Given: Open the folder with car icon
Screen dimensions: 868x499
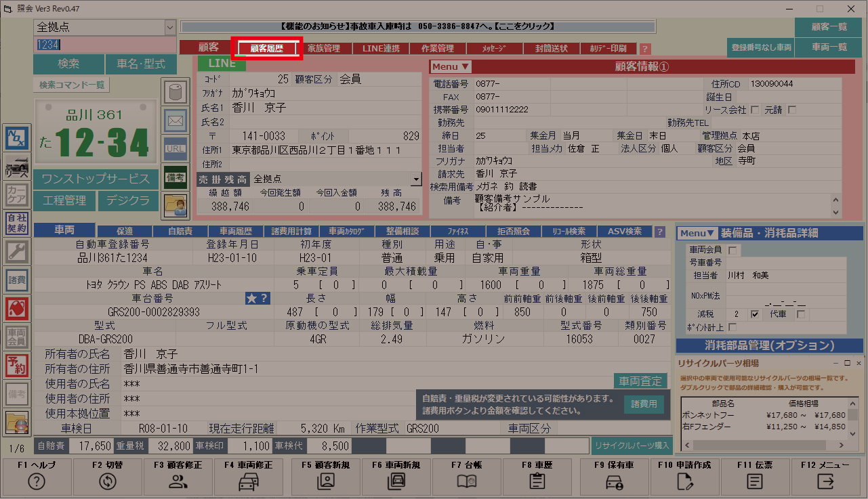Looking at the screenshot, I should click(17, 422).
